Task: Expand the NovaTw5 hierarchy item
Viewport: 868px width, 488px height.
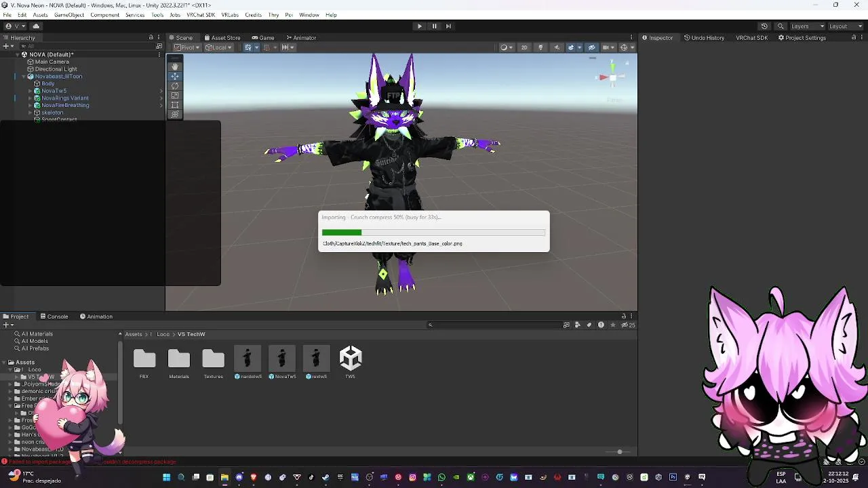Action: point(31,91)
